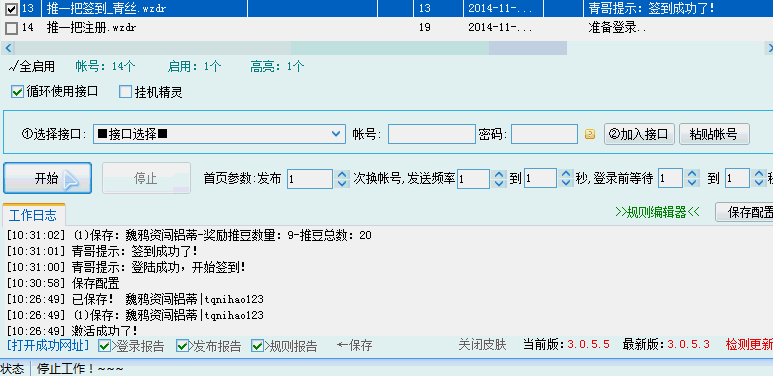
Task: Decrease the 登录前等待 minimum stepper
Action: [693, 183]
